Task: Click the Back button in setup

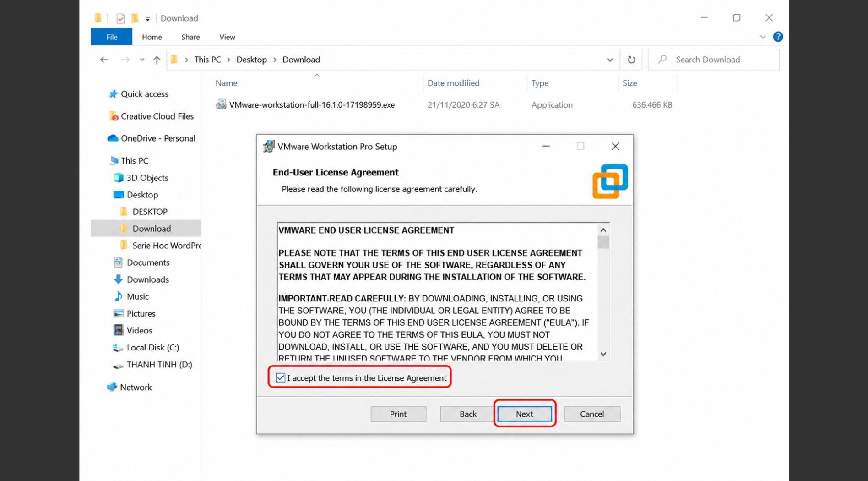Action: point(468,414)
